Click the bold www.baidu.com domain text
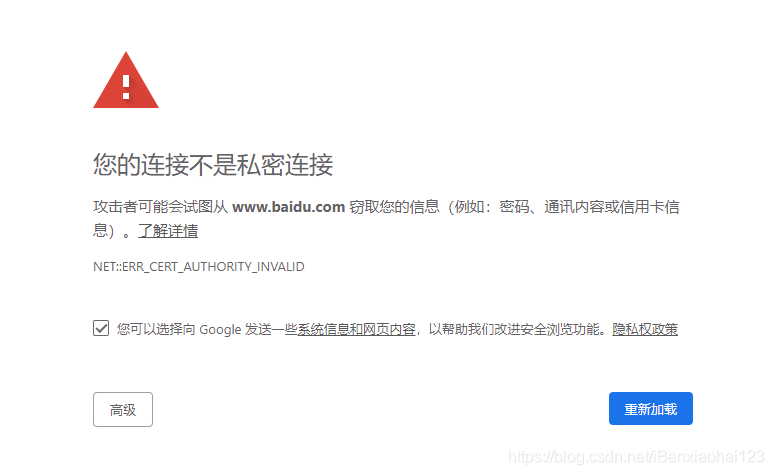 point(288,206)
